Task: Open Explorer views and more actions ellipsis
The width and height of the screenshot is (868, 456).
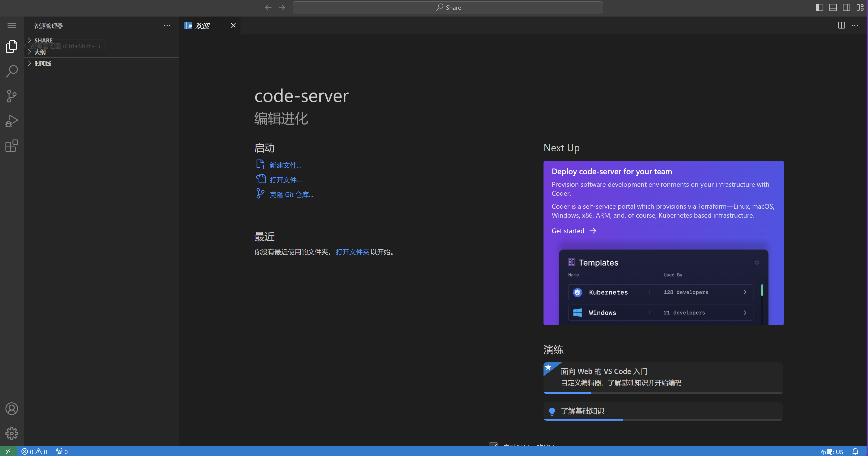Action: click(x=167, y=25)
